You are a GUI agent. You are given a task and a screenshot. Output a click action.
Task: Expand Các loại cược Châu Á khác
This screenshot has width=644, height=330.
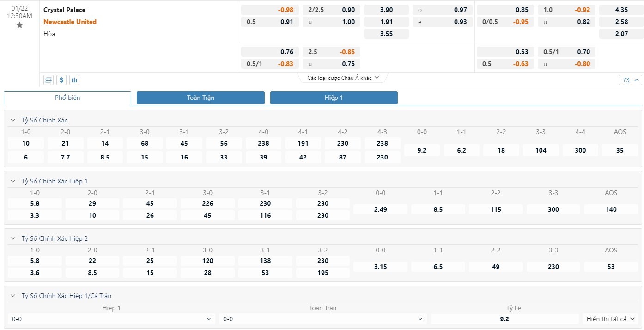[x=343, y=78]
